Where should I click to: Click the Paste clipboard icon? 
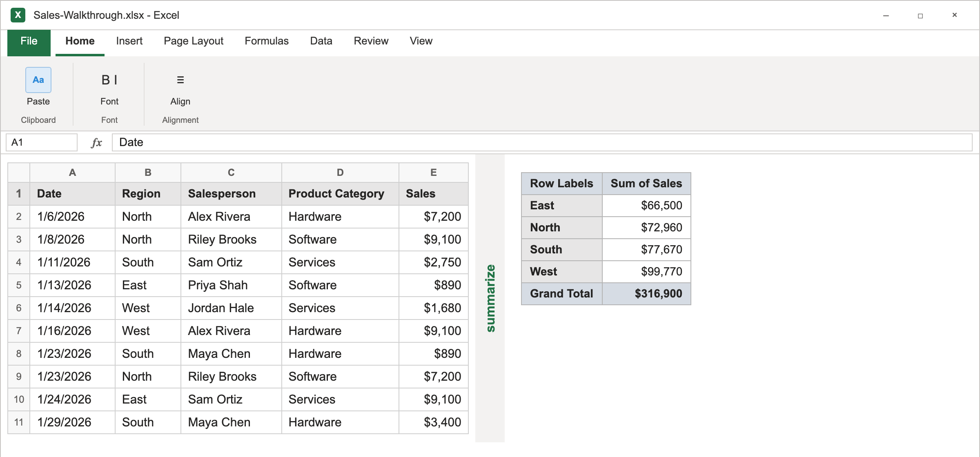pos(38,80)
